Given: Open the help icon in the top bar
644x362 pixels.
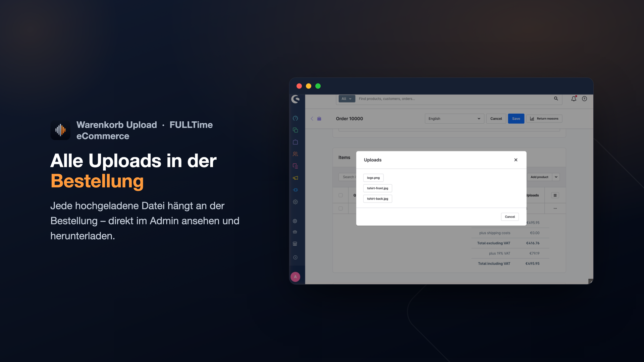Looking at the screenshot, I should [x=584, y=99].
